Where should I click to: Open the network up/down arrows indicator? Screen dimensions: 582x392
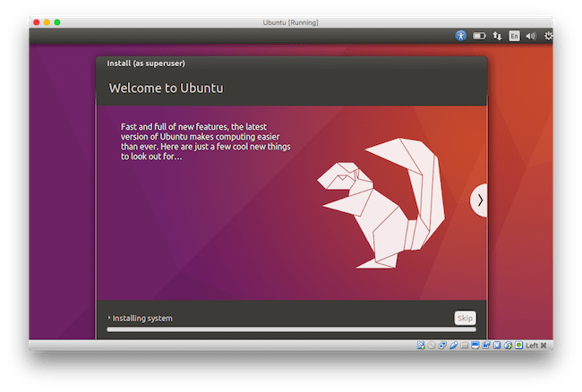pyautogui.click(x=497, y=36)
